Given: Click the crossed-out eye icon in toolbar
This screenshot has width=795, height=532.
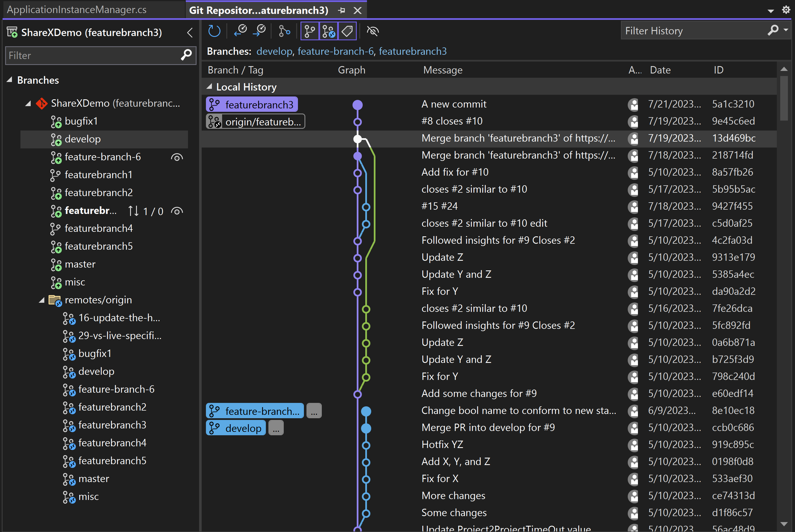Looking at the screenshot, I should pos(373,31).
